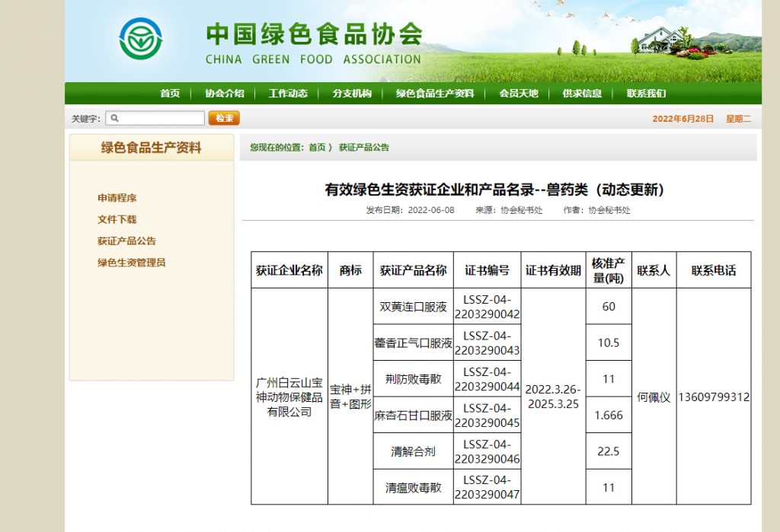
Task: Click certificate number LSSZ-04-2203290046
Action: click(x=487, y=451)
